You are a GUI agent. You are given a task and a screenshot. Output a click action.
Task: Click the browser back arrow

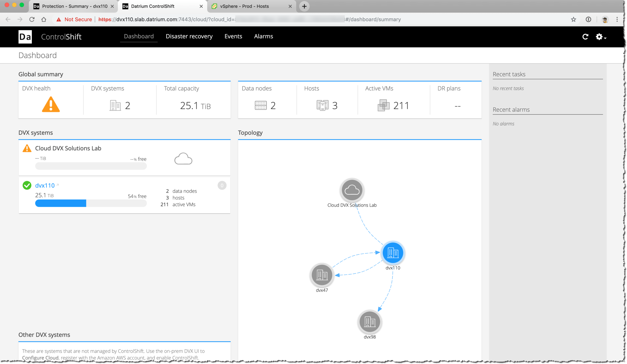[x=8, y=19]
